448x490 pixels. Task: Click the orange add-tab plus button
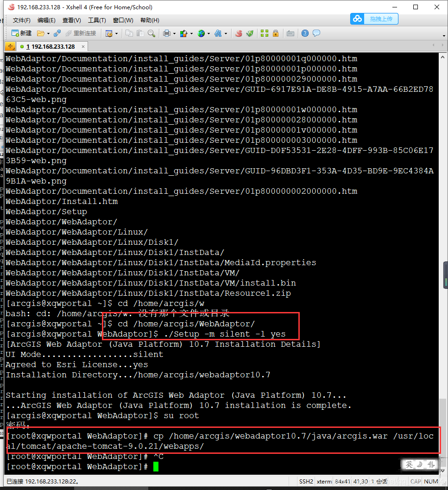[10, 46]
